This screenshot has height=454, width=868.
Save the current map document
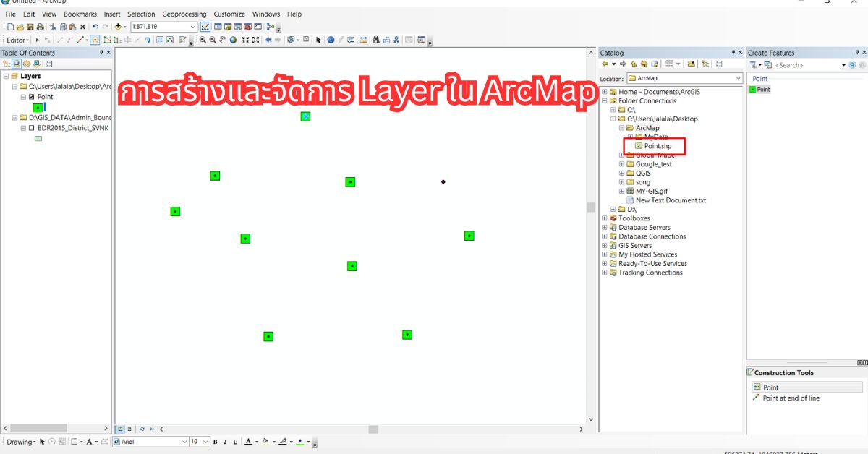coord(30,27)
